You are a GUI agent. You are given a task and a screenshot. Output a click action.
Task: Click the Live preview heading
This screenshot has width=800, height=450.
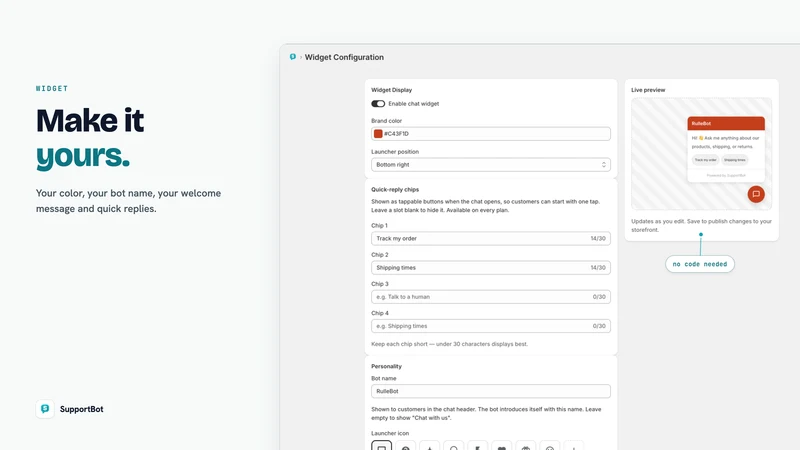648,90
